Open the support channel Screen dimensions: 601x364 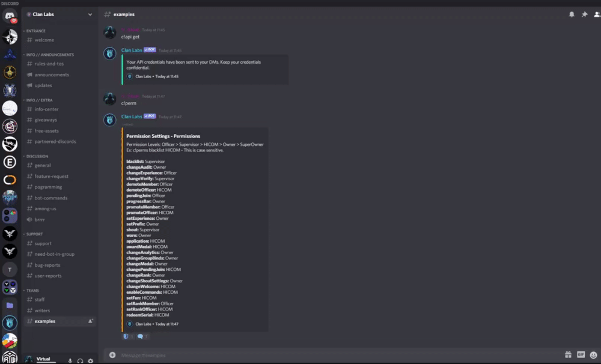pyautogui.click(x=59, y=243)
